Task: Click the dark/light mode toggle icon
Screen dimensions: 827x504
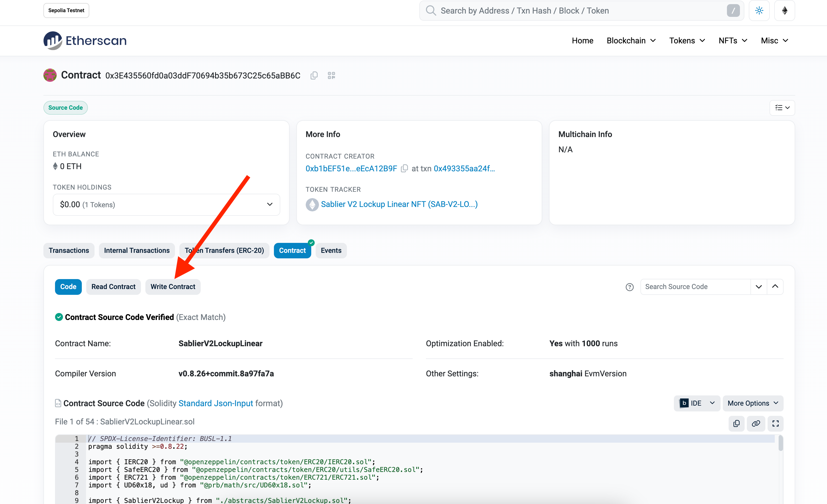Action: click(759, 10)
